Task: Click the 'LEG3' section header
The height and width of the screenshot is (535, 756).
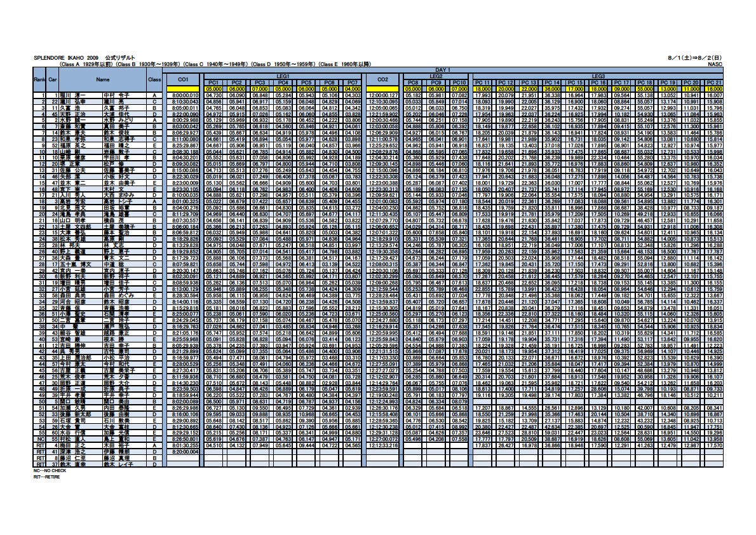Action: tap(598, 76)
